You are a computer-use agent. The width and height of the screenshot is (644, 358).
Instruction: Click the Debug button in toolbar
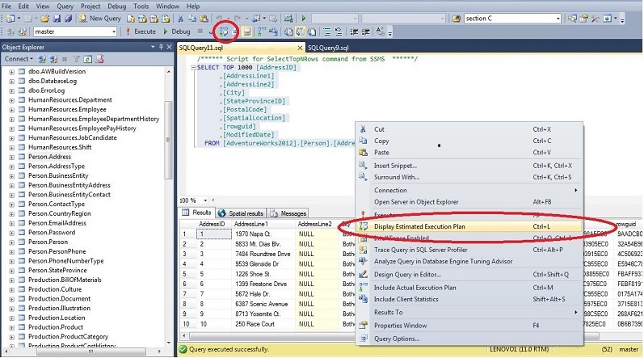click(176, 32)
